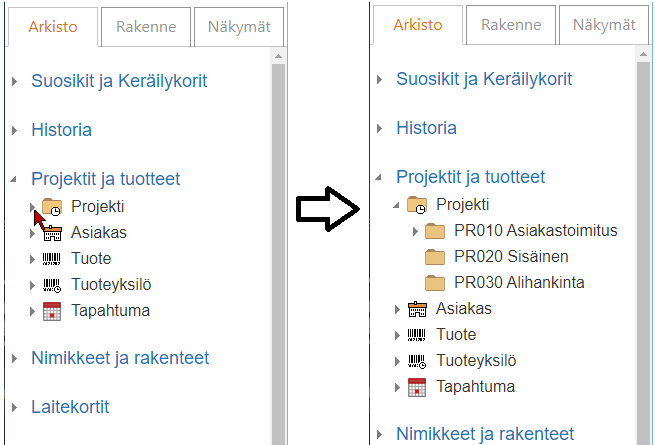The width and height of the screenshot is (655, 445).
Task: Click Nimikkeet ja rakenteet heading in left panel
Action: (120, 358)
